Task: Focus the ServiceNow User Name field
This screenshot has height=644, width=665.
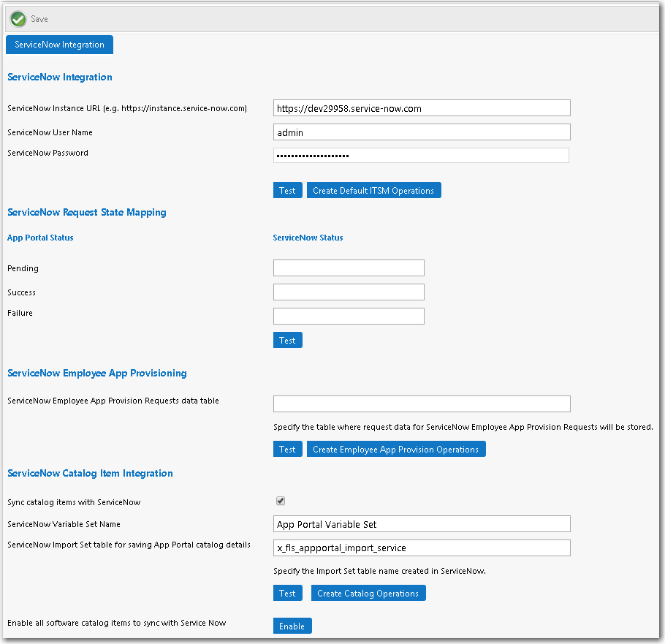Action: 421,132
